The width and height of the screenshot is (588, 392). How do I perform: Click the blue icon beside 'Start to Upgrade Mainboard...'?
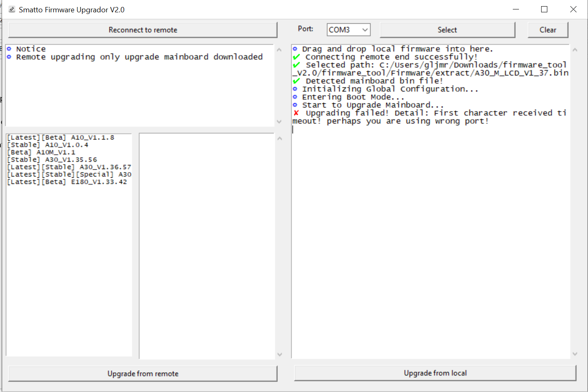pos(295,105)
